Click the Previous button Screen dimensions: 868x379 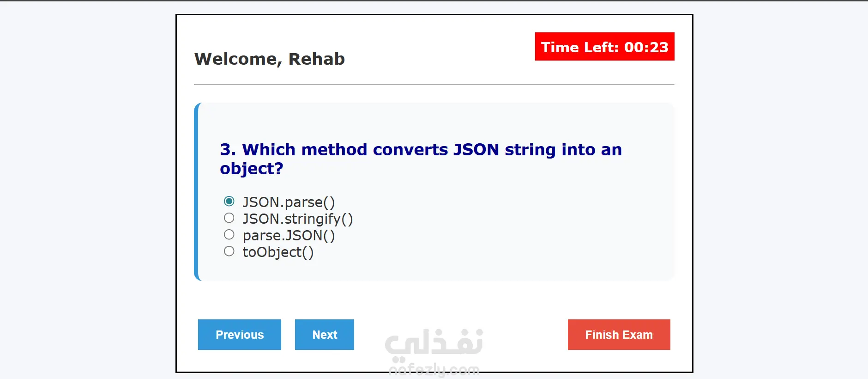tap(239, 335)
